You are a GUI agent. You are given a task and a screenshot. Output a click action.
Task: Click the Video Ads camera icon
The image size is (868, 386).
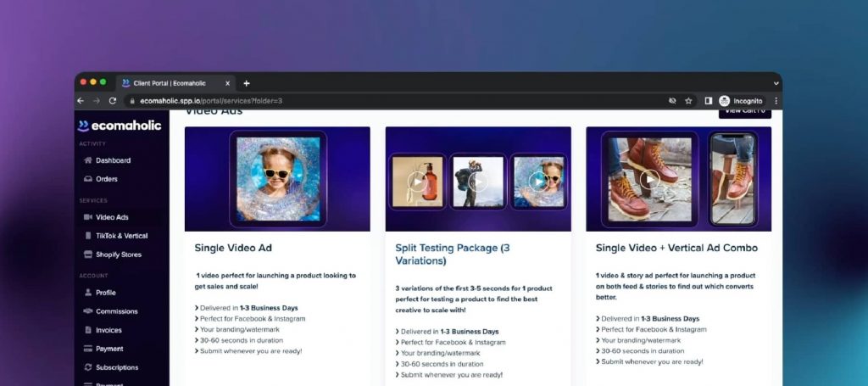pos(88,217)
